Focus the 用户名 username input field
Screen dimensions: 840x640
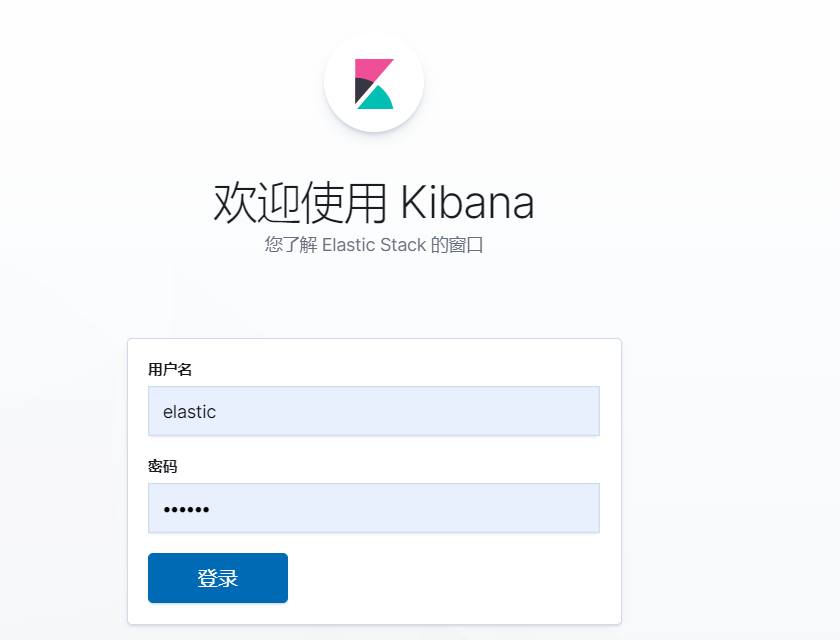click(x=400, y=411)
